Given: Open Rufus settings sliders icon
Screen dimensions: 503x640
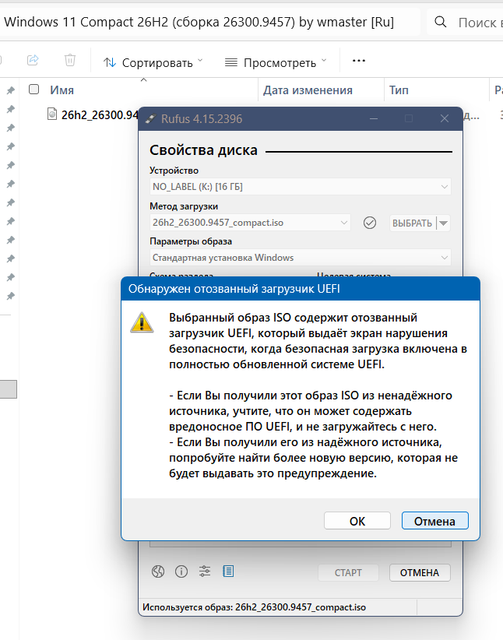Looking at the screenshot, I should point(205,571).
